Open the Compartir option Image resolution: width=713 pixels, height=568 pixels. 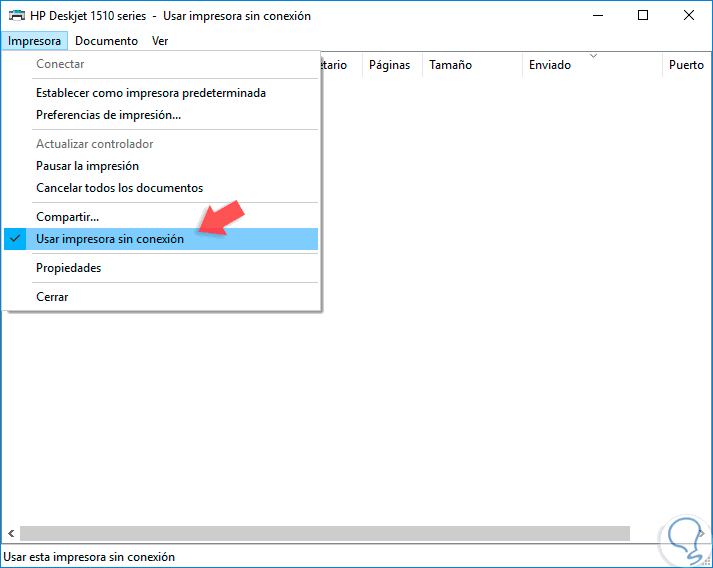161,217
